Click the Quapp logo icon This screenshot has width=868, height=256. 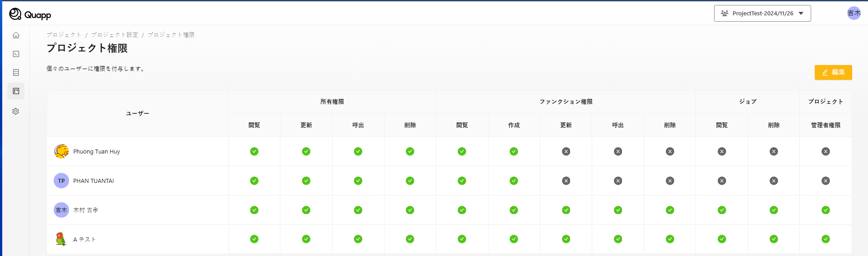[15, 14]
